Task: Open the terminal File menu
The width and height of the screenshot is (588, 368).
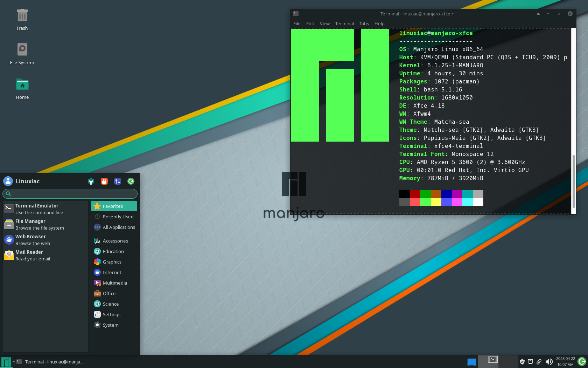Action: click(297, 23)
